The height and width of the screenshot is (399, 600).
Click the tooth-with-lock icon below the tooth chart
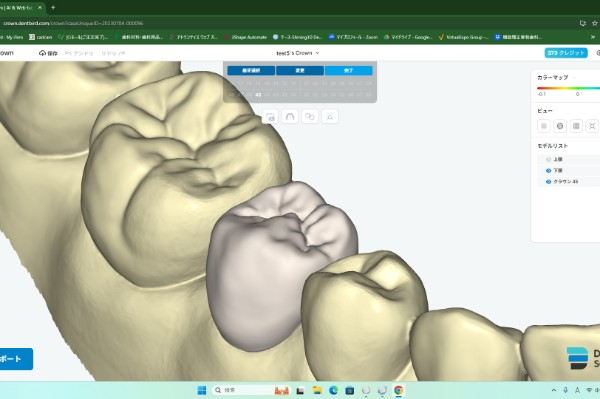270,116
